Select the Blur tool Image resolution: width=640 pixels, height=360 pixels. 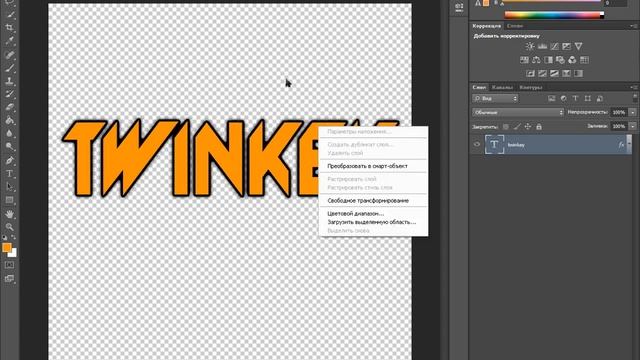tap(9, 133)
